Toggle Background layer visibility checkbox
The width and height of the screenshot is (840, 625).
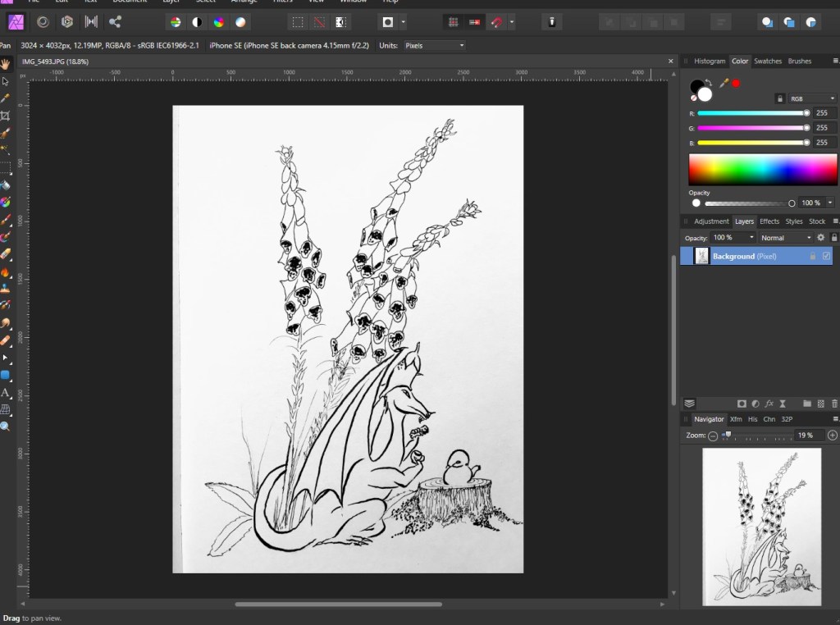click(x=826, y=256)
